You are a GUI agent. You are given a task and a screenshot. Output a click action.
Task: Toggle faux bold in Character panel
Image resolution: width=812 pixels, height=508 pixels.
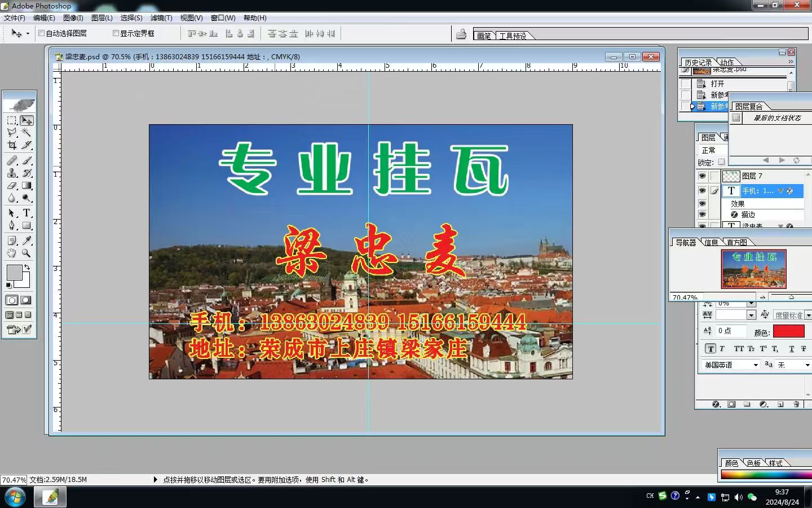coord(710,349)
